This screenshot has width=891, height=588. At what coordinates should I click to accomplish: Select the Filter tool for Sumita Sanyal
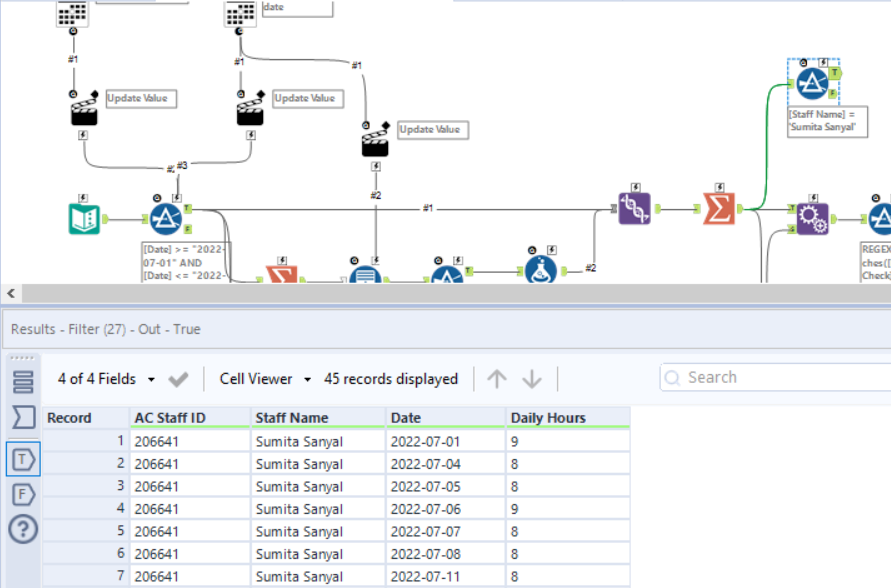pyautogui.click(x=812, y=85)
